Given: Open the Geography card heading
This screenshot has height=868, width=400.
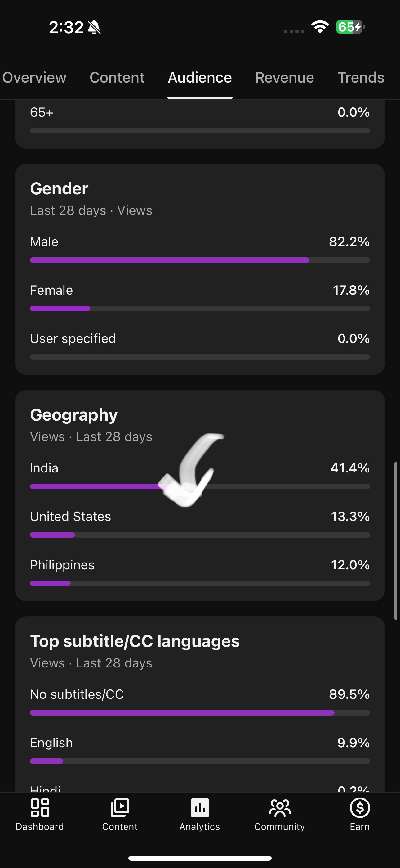Looking at the screenshot, I should pos(74,415).
